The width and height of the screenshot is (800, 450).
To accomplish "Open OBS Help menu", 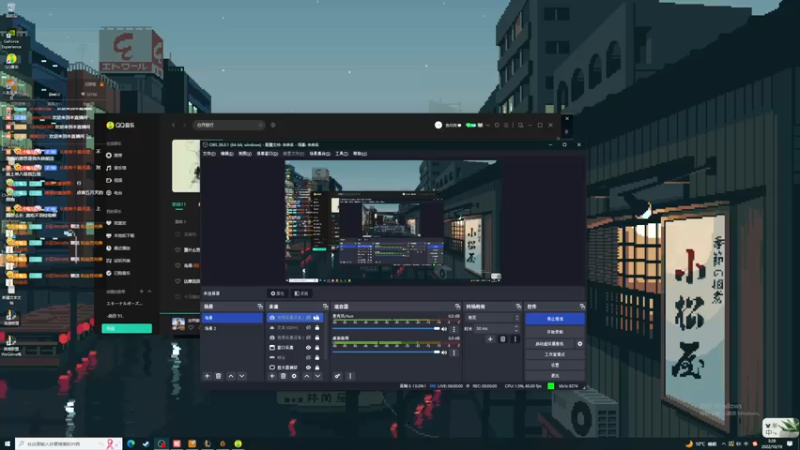I will click(360, 154).
